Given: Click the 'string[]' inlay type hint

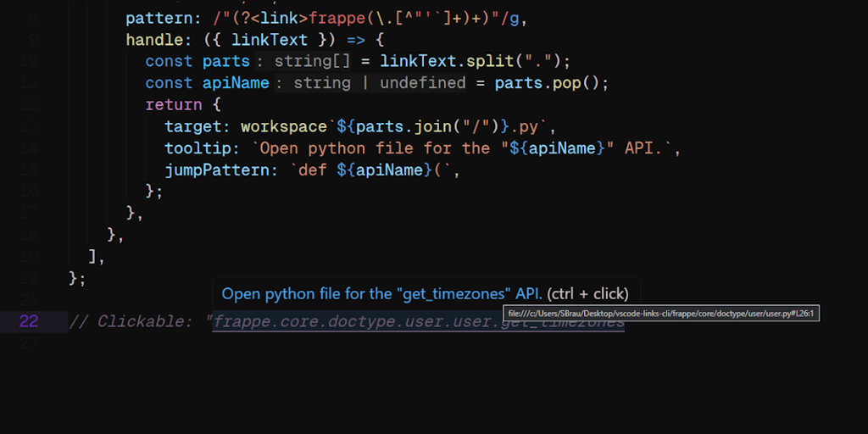Looking at the screenshot, I should pos(312,61).
